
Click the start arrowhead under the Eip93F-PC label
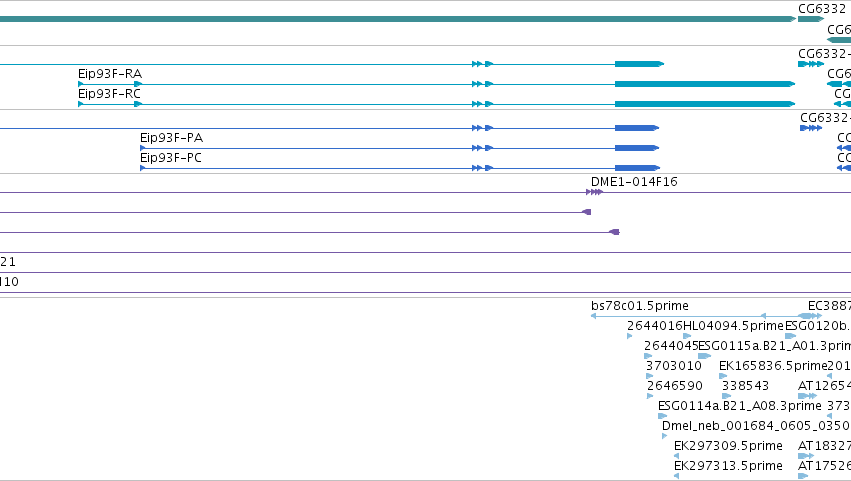pyautogui.click(x=143, y=168)
